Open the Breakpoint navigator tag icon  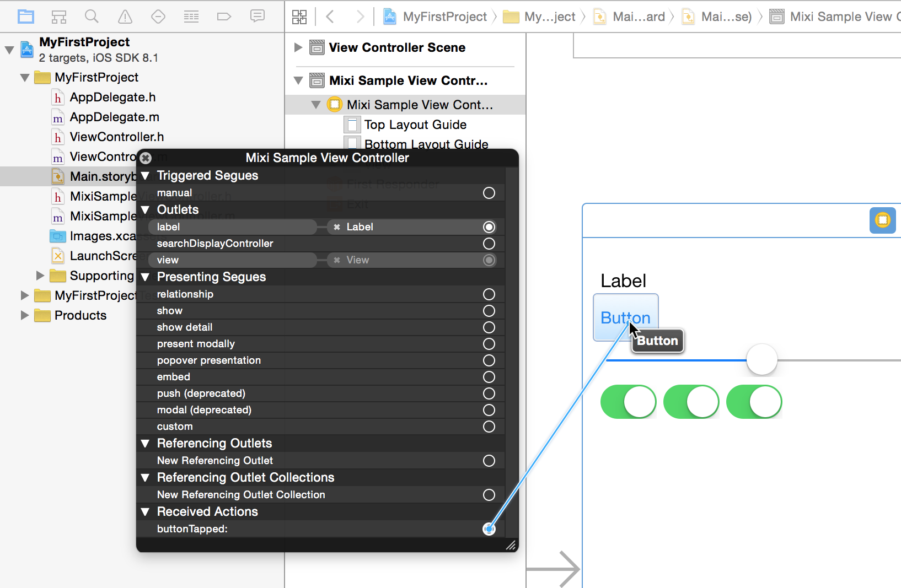click(x=224, y=17)
